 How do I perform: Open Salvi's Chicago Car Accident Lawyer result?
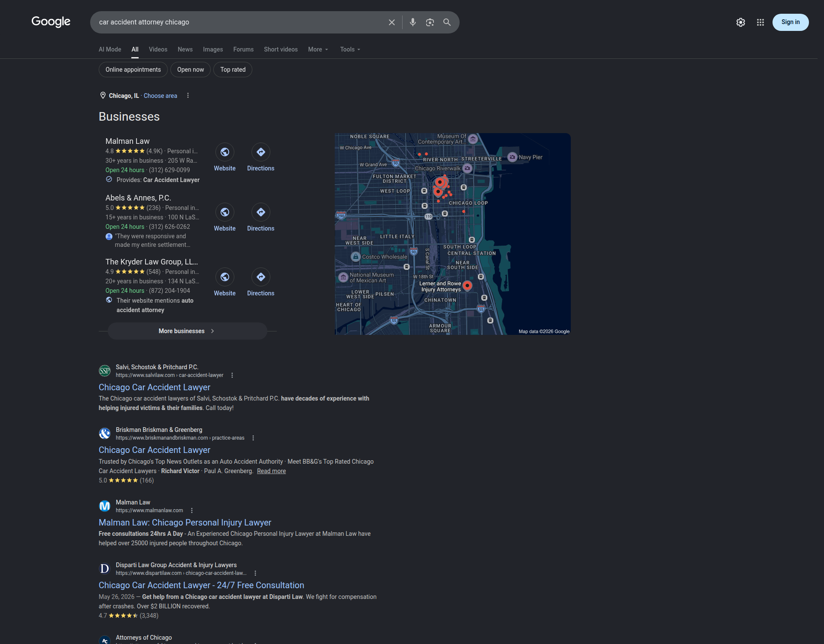pos(154,387)
